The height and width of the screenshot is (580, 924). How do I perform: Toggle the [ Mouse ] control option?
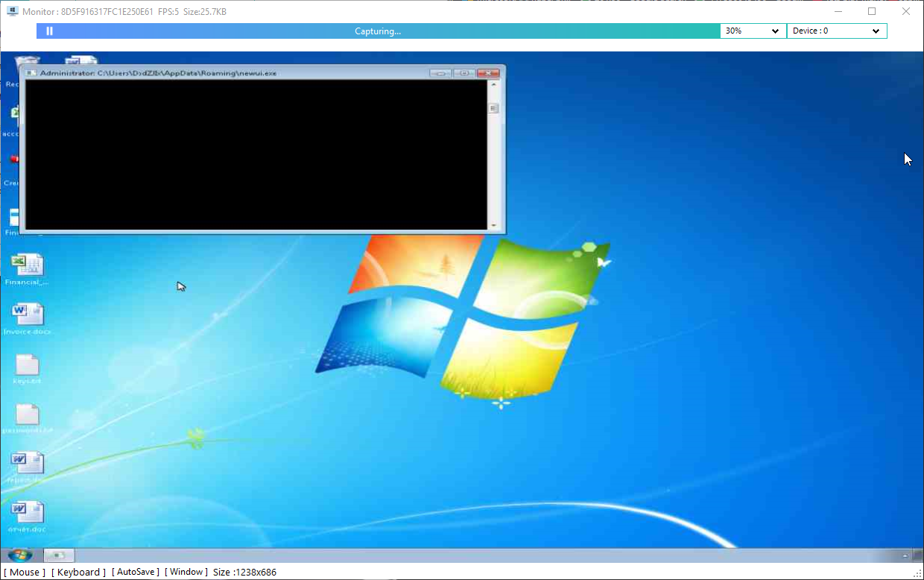[x=24, y=572]
